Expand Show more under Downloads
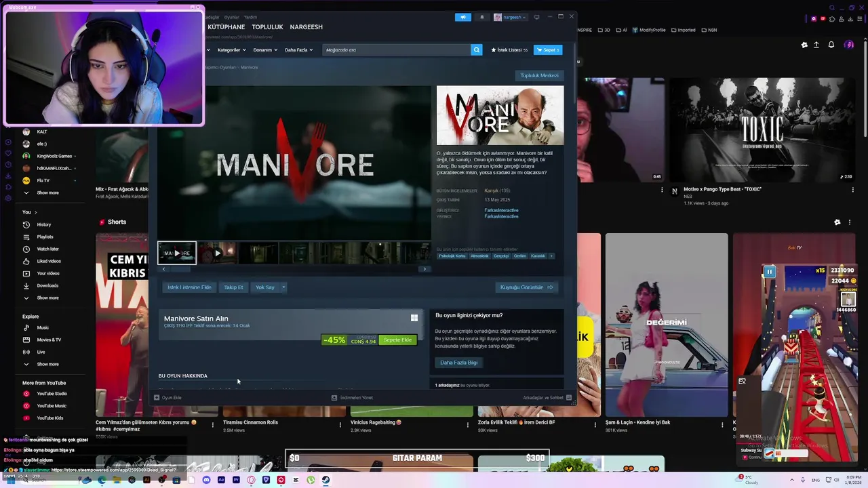The height and width of the screenshot is (488, 868). (x=47, y=298)
